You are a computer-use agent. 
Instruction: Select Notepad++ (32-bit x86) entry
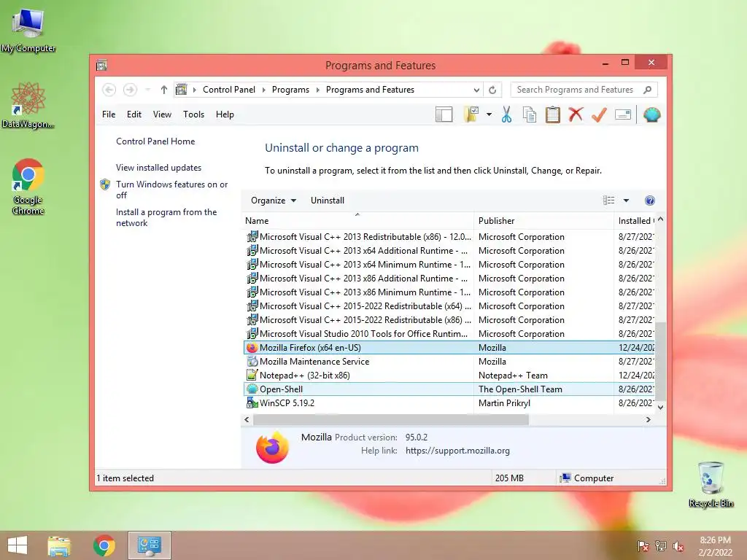click(x=449, y=376)
